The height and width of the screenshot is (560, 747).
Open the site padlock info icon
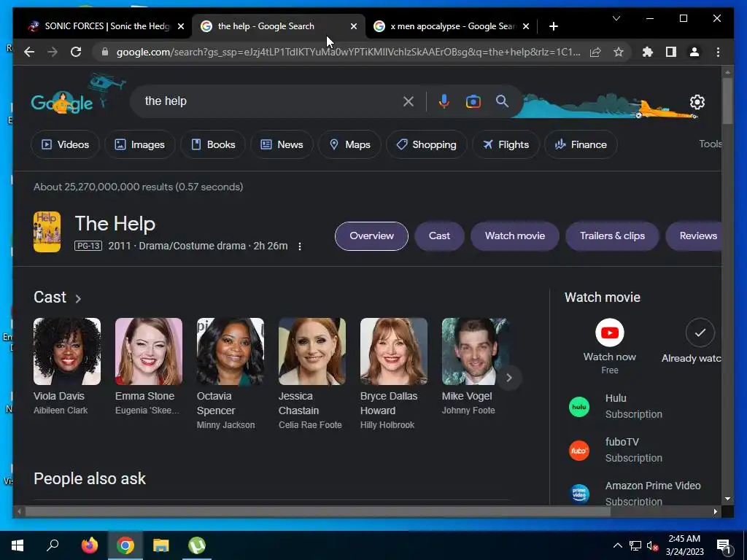(105, 52)
